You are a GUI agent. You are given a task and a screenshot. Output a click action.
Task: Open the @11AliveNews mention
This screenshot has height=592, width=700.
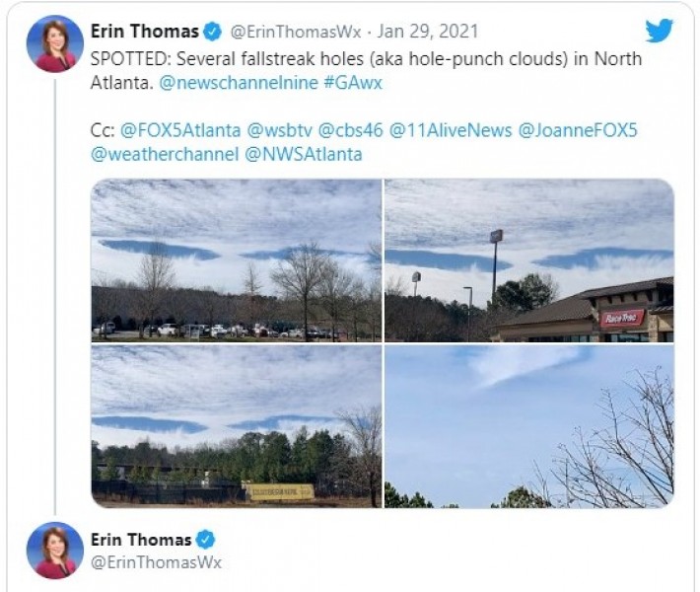451,130
